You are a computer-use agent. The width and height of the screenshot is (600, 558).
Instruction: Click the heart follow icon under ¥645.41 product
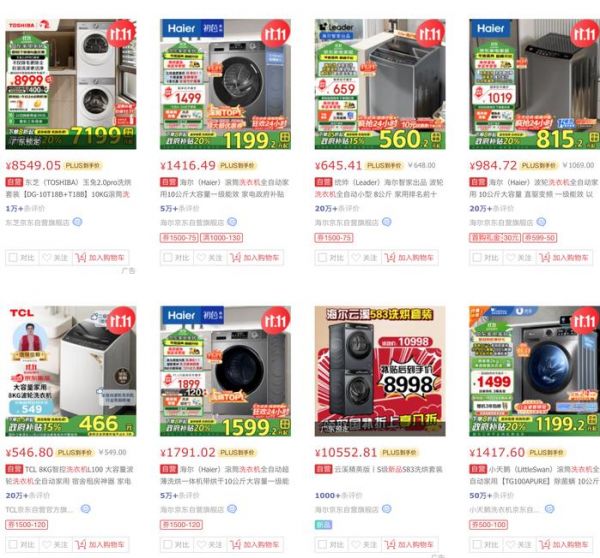356,257
